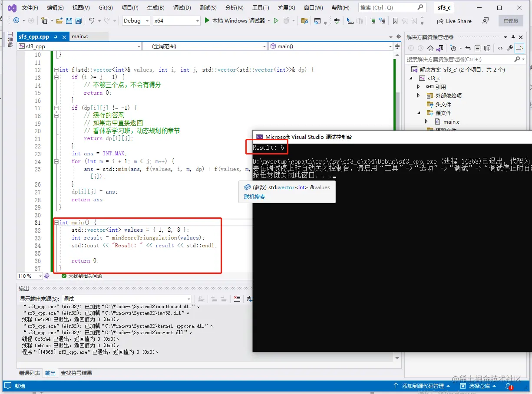The width and height of the screenshot is (532, 394).
Task: Click the View Code angle-brackets icon
Action: 500,48
